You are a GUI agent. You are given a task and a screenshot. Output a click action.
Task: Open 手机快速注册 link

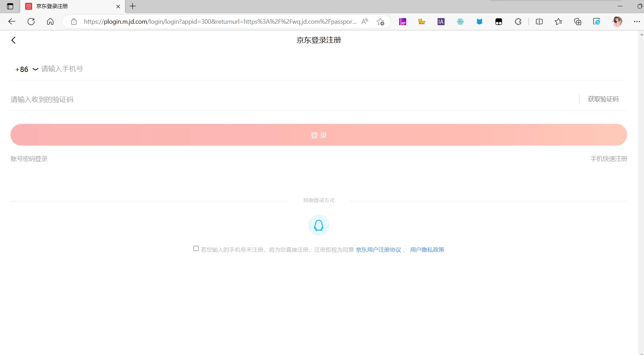pos(609,159)
